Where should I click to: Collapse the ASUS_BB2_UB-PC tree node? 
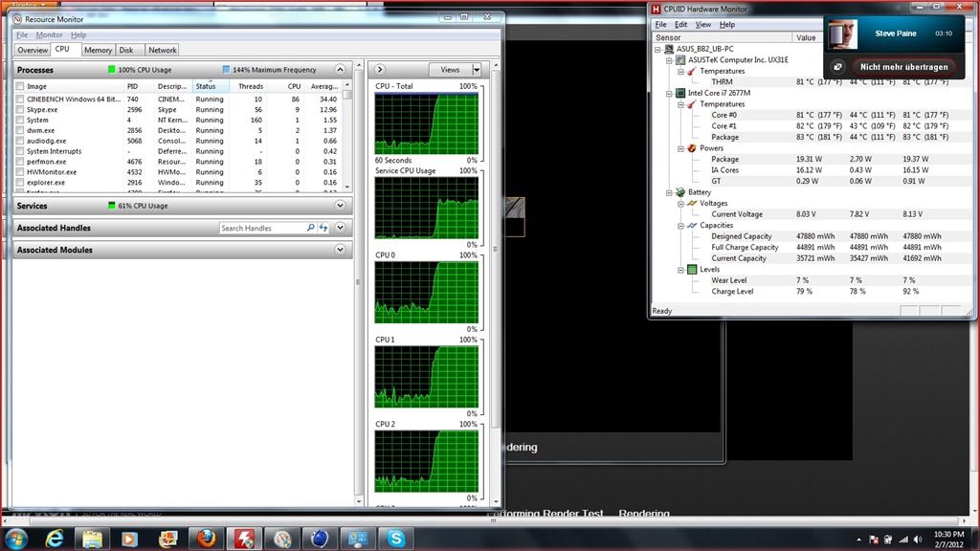657,49
